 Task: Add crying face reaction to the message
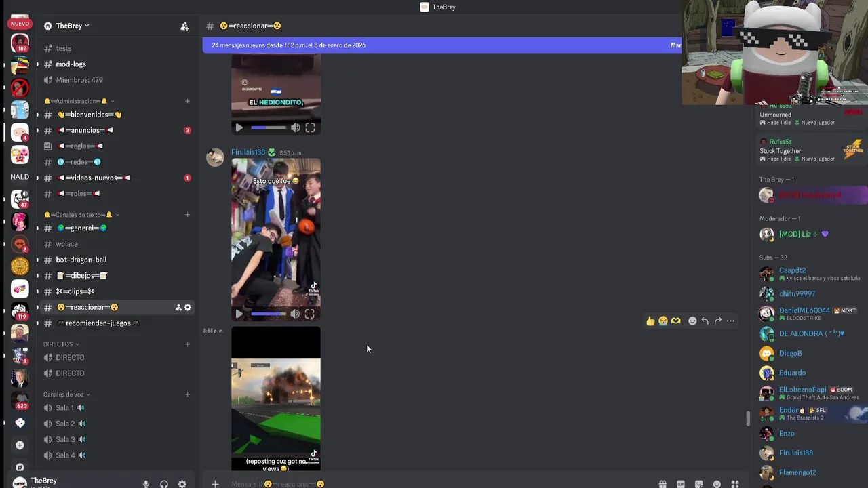tap(663, 321)
